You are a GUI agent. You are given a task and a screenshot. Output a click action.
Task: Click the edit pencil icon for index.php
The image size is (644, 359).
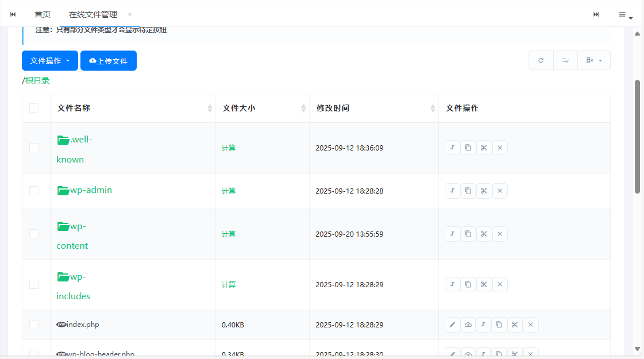pos(452,325)
